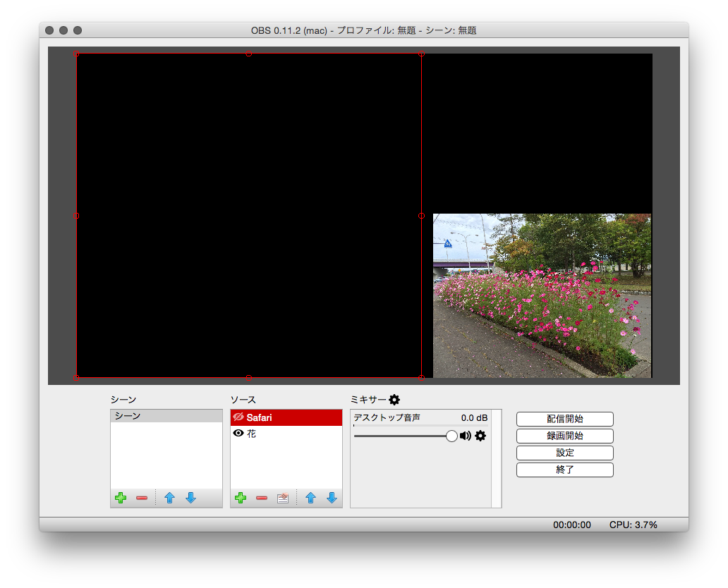Open source properties icon
Image resolution: width=728 pixels, height=588 pixels.
coord(283,498)
